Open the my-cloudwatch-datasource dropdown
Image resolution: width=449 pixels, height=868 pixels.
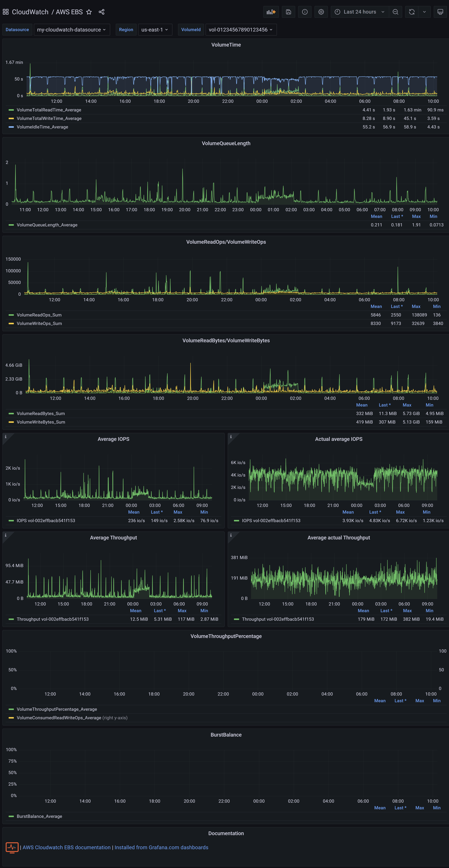72,30
